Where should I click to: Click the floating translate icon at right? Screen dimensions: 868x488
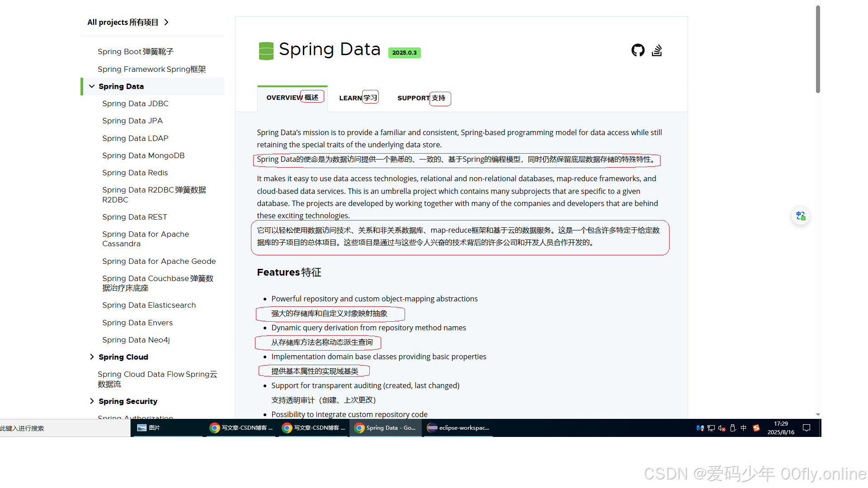click(801, 216)
